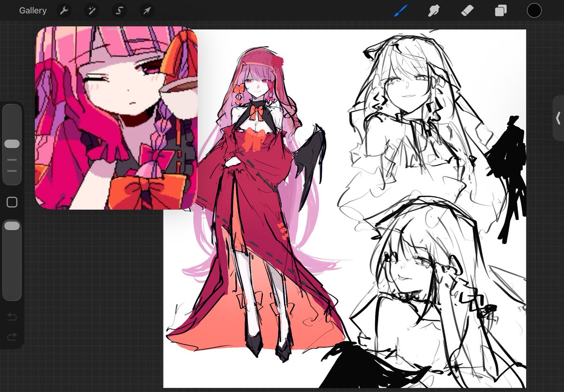
Task: Activate the Selection tool
Action: [119, 10]
